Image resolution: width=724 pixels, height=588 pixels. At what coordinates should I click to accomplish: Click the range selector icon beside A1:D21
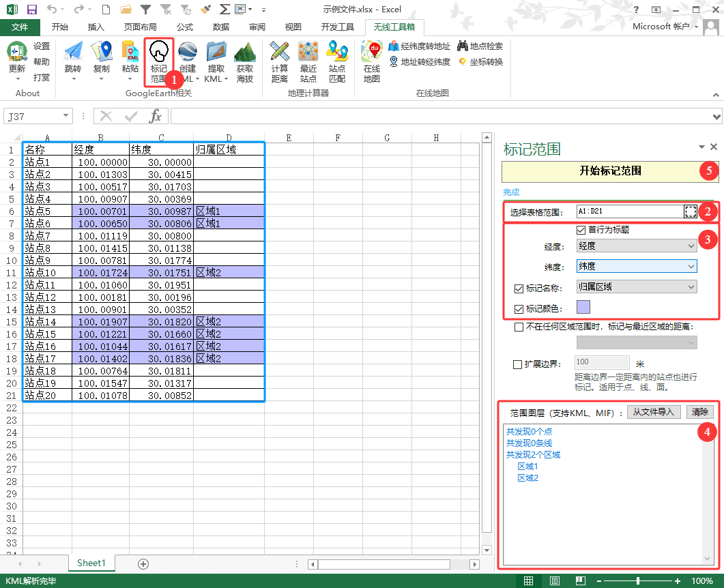point(691,211)
